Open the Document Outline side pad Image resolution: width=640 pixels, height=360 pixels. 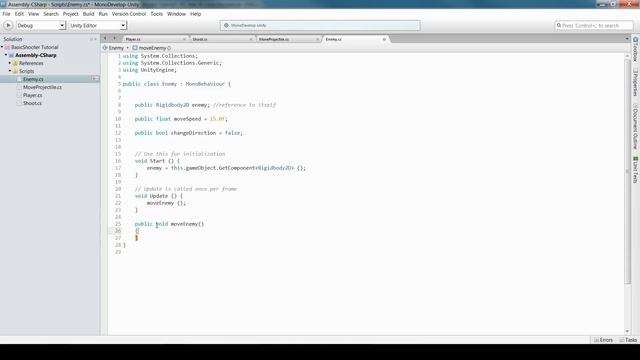click(x=636, y=127)
